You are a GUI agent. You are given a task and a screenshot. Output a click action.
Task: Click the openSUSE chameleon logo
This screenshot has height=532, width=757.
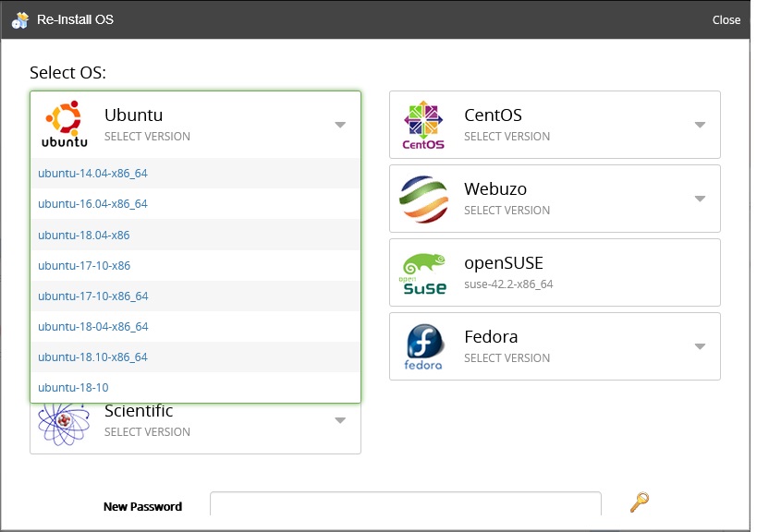424,273
